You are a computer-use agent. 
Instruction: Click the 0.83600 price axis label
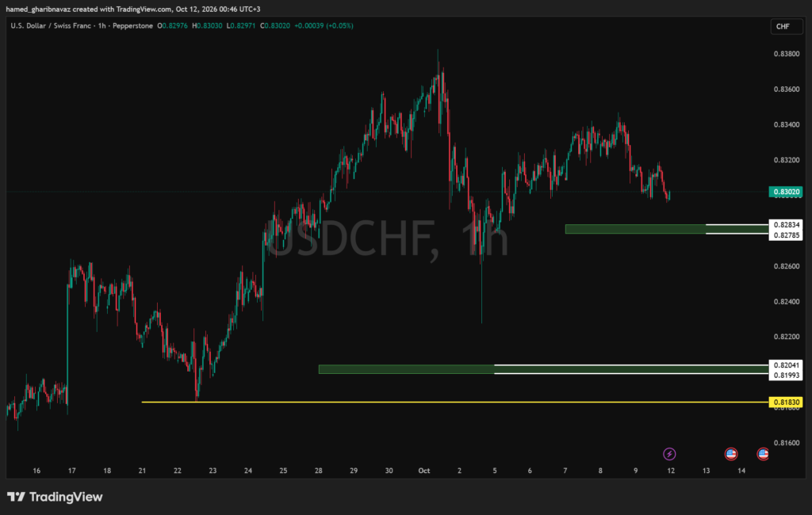786,89
